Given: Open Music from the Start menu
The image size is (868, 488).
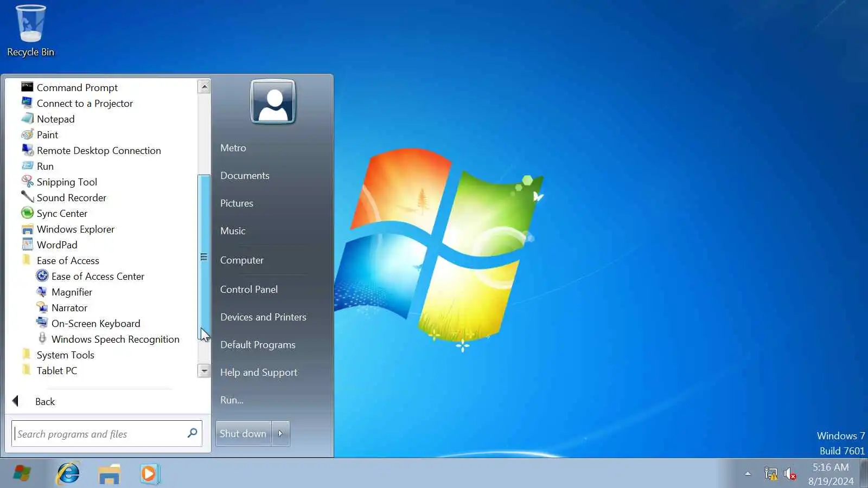Looking at the screenshot, I should [233, 230].
